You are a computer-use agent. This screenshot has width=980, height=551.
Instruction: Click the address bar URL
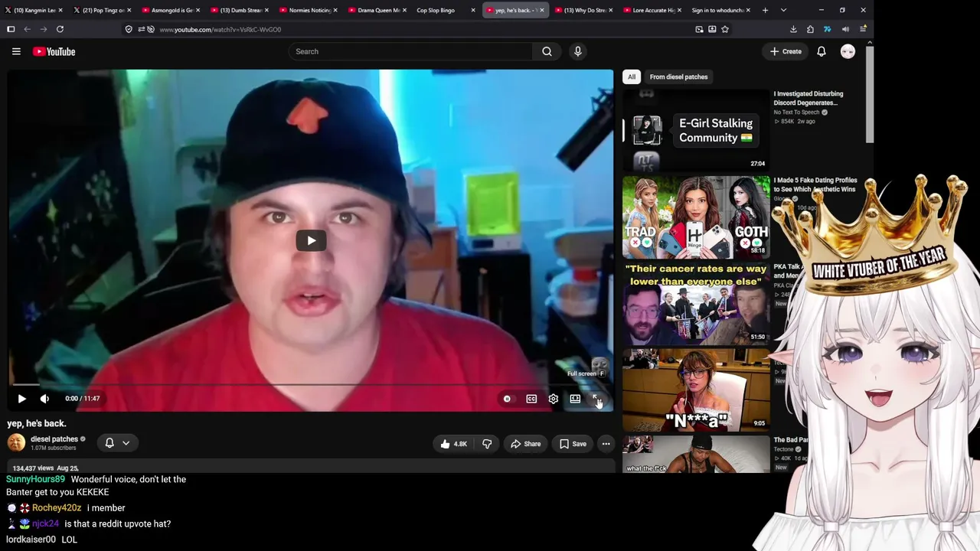click(220, 29)
